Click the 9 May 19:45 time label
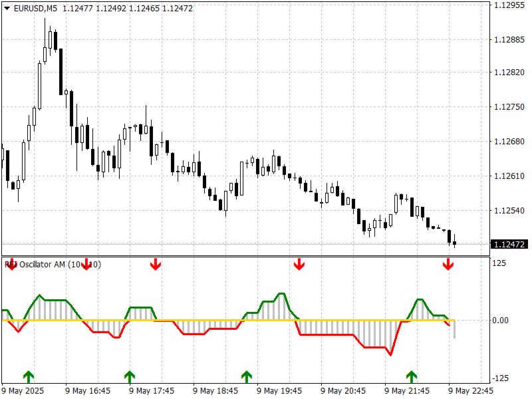This screenshot has width=532, height=399. pos(279,391)
